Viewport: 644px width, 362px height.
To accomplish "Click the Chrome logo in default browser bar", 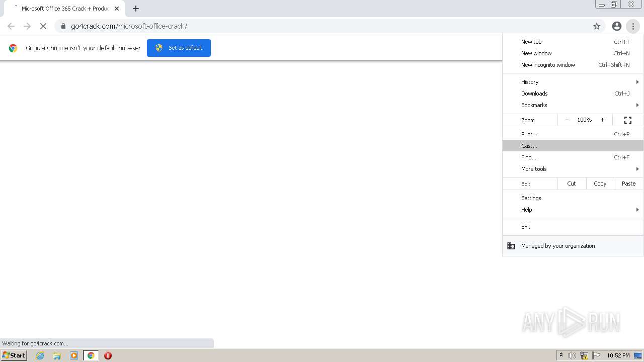I will (x=13, y=48).
